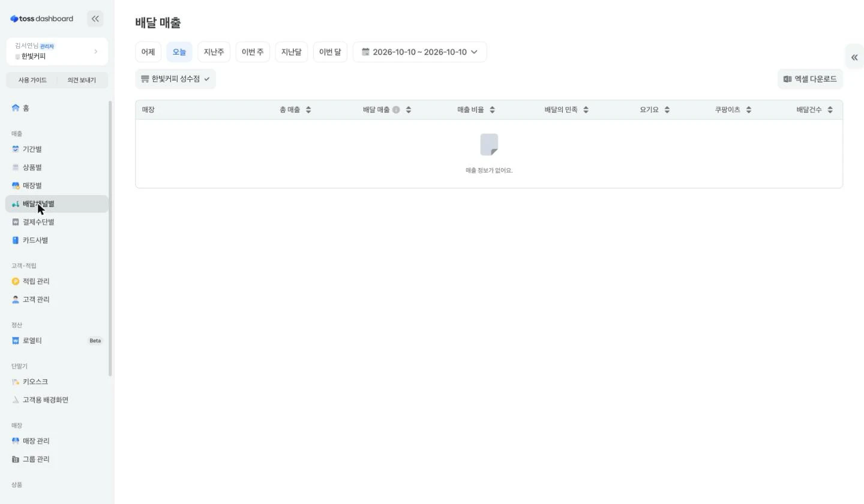Click the 배달 매출 info icon

tap(396, 110)
